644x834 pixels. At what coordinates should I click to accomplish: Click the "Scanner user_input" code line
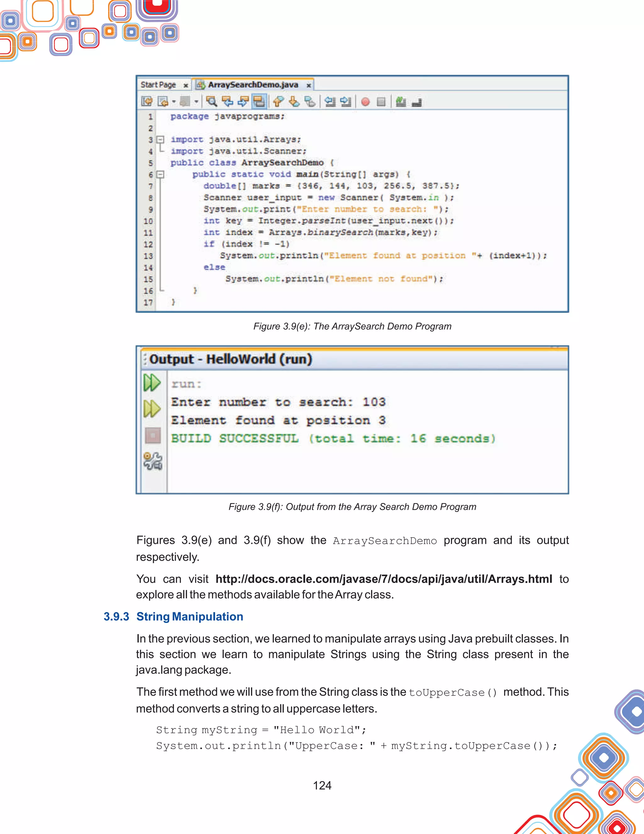[x=329, y=197]
